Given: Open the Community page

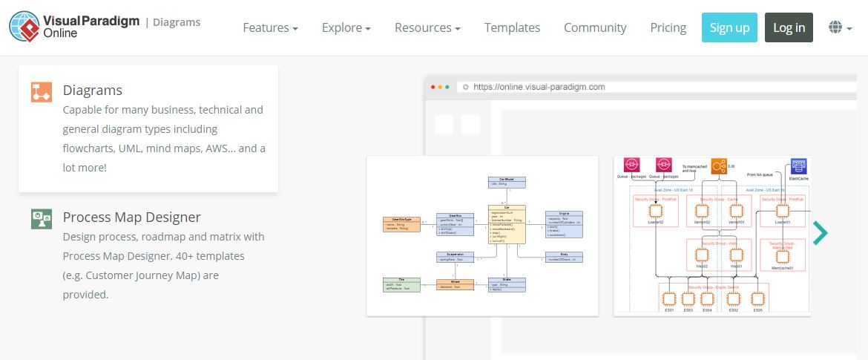Looking at the screenshot, I should (x=595, y=27).
